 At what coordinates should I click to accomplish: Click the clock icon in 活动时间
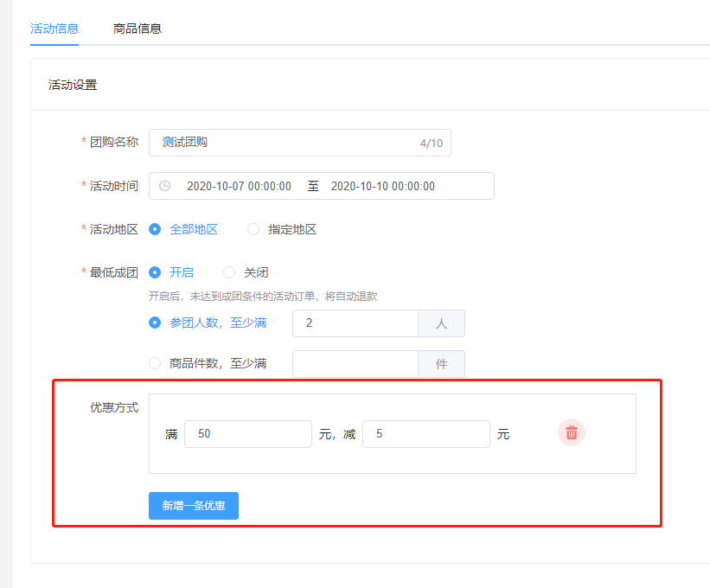[165, 186]
